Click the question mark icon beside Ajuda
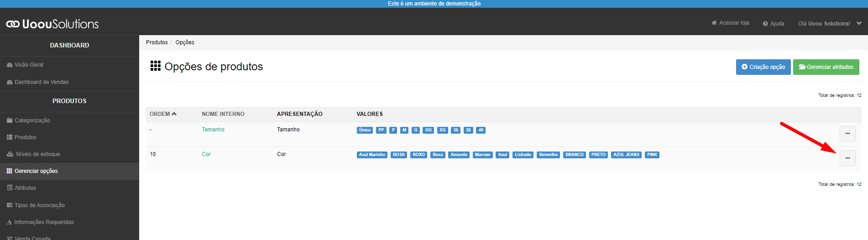Image resolution: width=868 pixels, height=240 pixels. (765, 24)
